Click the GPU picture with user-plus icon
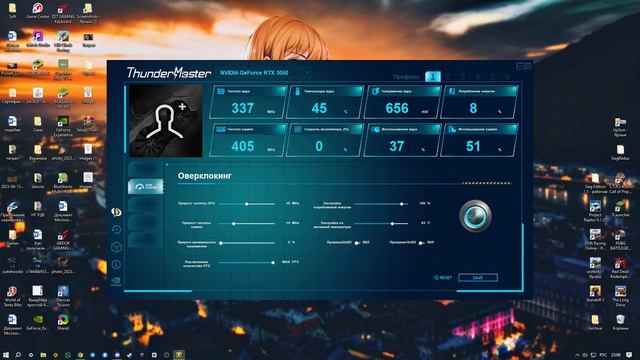 165,121
